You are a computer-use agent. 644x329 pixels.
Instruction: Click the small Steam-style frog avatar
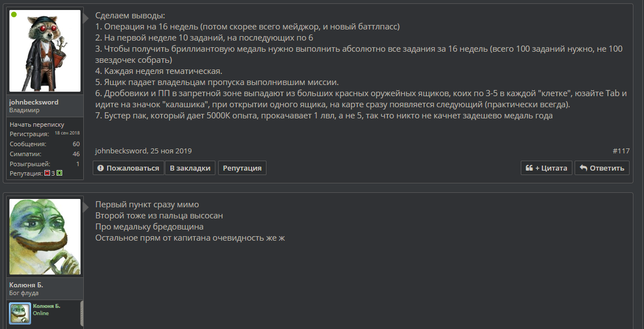[20, 314]
